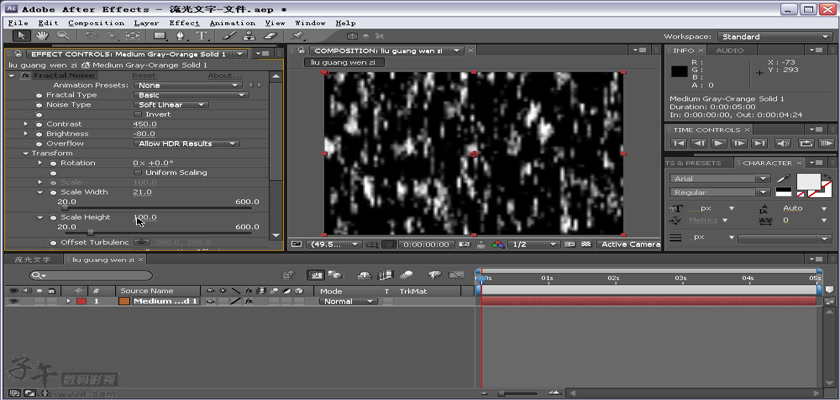This screenshot has height=400, width=840.
Task: Open Workspace Standard dropdown
Action: [774, 37]
